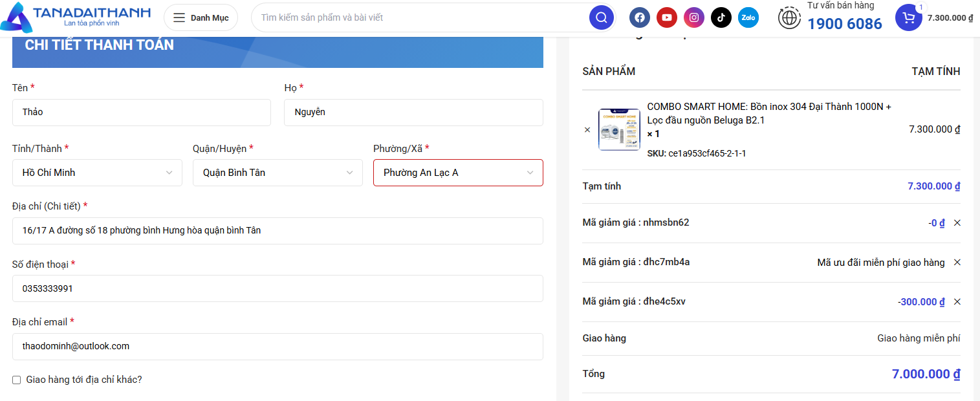This screenshot has width=980, height=401.
Task: Click the Địa chỉ email field
Action: (x=278, y=347)
